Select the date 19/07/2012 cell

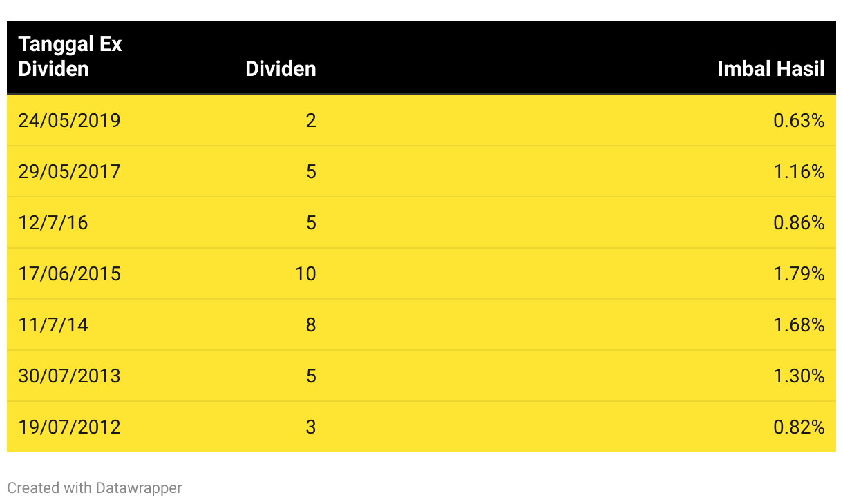pyautogui.click(x=69, y=427)
